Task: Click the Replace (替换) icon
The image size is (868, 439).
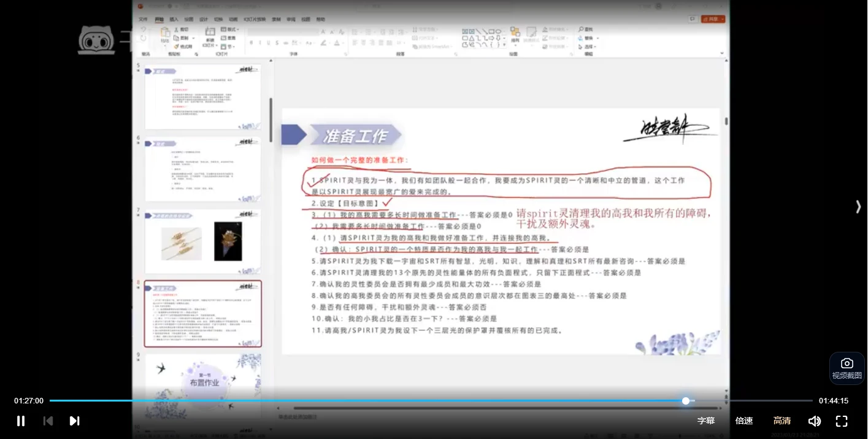Action: (x=584, y=38)
